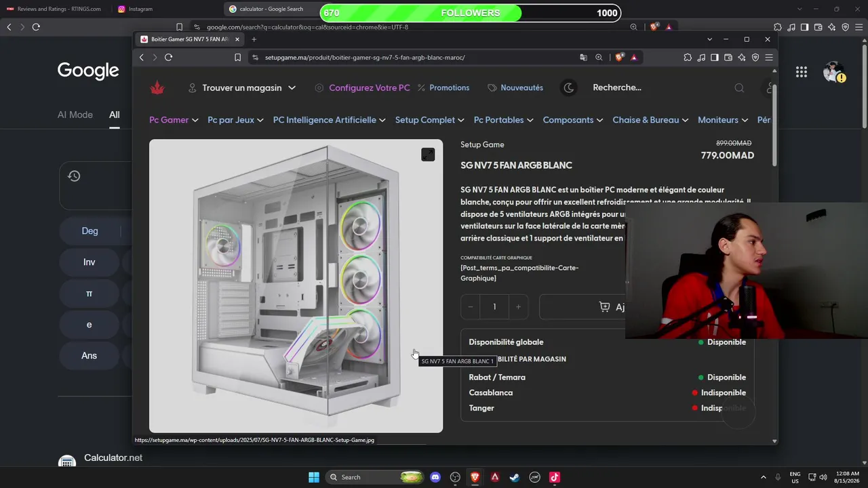Click the Ans button on Google calculator
The height and width of the screenshot is (488, 868).
(x=89, y=356)
